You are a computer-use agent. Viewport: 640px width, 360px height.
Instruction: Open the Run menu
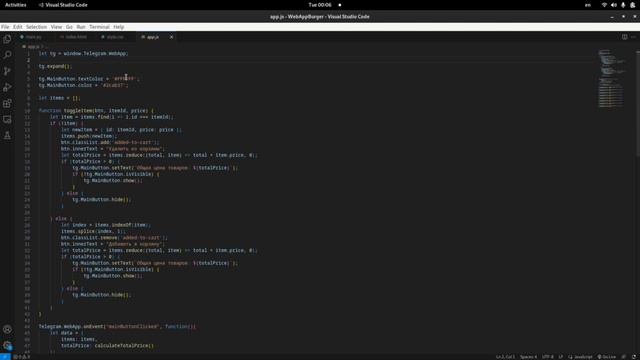(x=81, y=27)
